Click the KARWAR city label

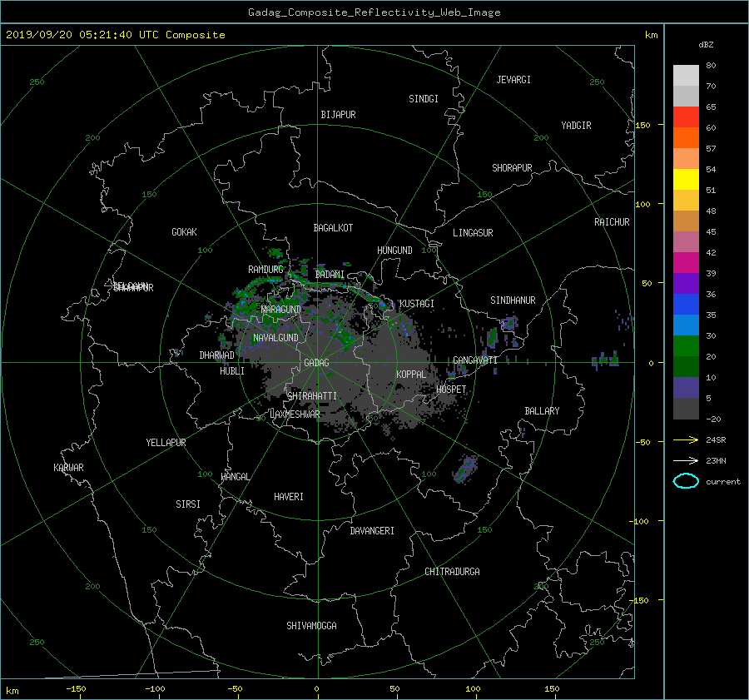[68, 468]
